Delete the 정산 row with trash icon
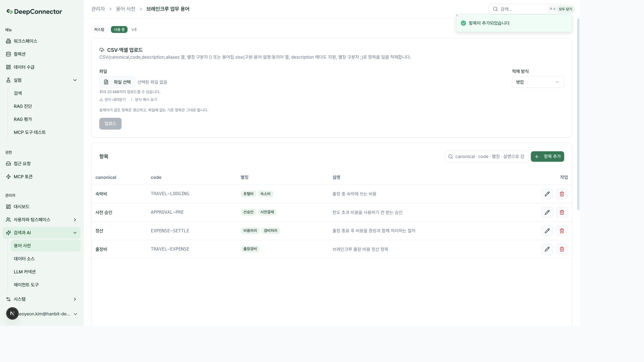The height and width of the screenshot is (362, 644). (562, 231)
